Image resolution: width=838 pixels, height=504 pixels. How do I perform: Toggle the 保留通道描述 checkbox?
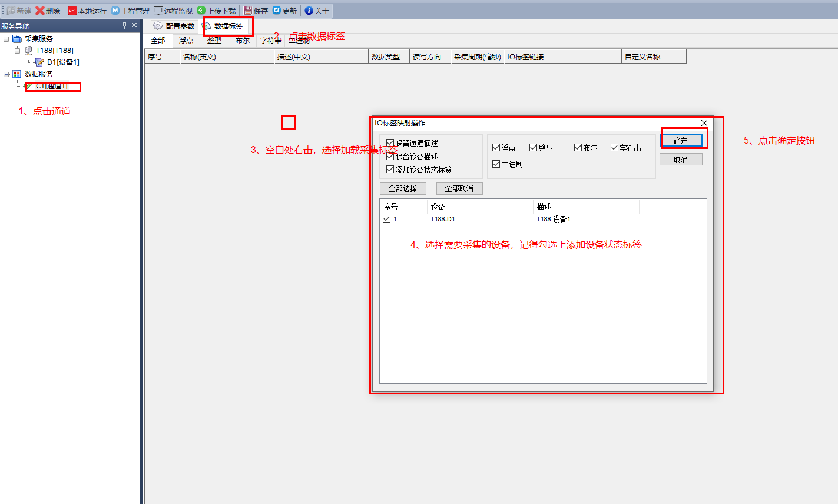click(390, 143)
